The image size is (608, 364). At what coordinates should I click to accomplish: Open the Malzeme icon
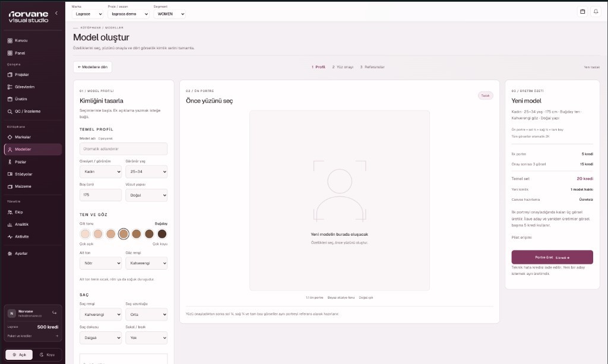pyautogui.click(x=9, y=186)
